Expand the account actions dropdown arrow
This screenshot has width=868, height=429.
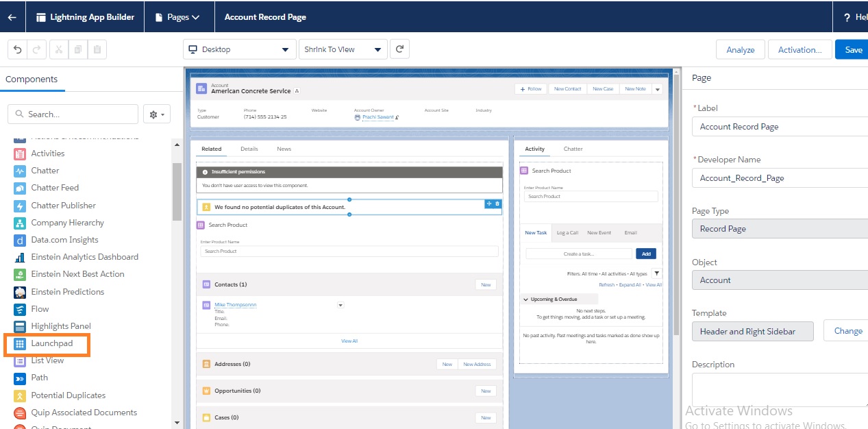click(657, 89)
